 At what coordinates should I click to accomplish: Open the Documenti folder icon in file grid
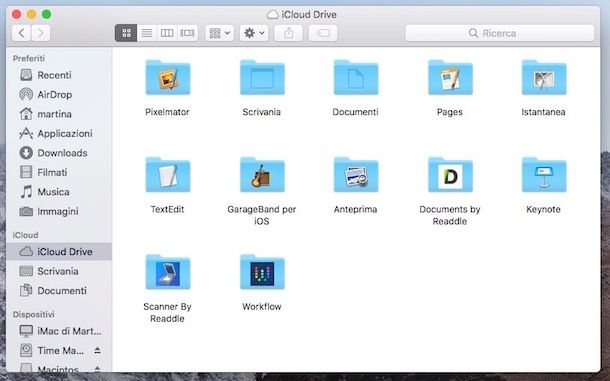[x=356, y=77]
